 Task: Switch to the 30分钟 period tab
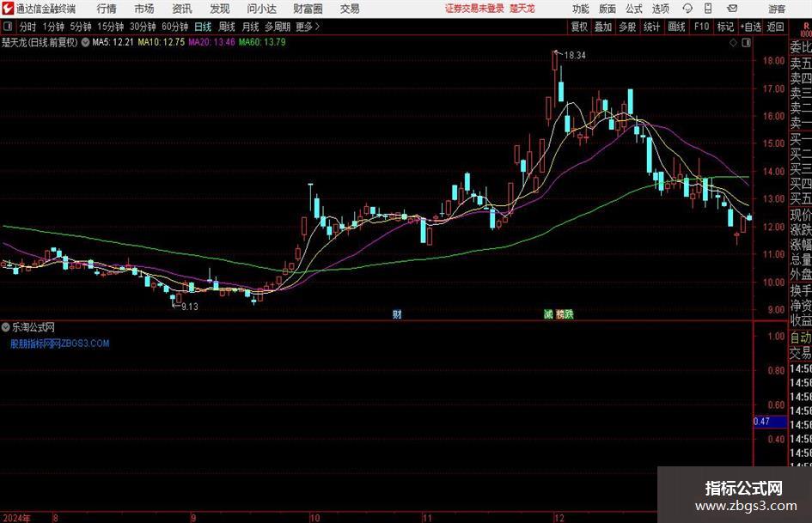(143, 27)
